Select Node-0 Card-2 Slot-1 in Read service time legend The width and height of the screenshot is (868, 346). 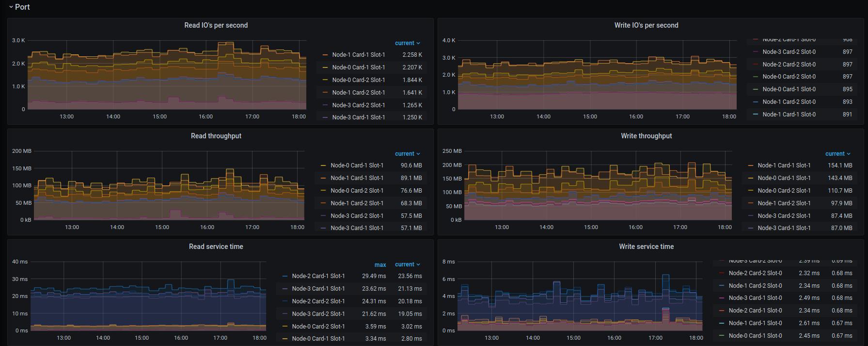pyautogui.click(x=318, y=327)
